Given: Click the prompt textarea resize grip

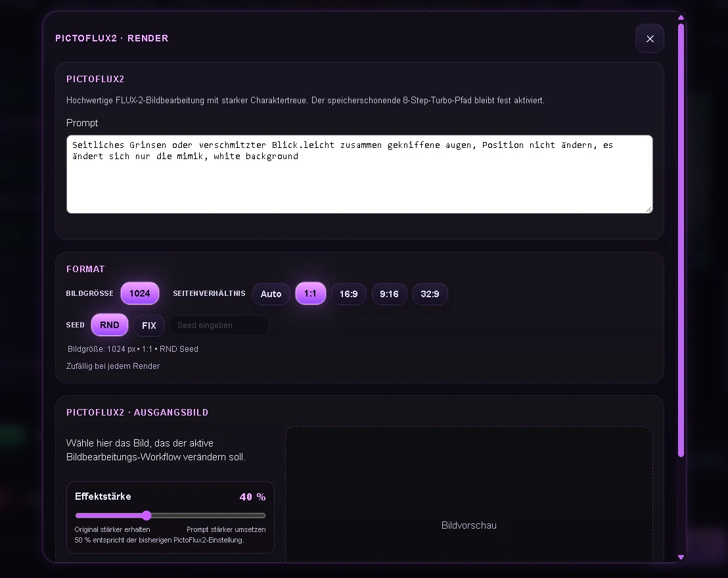Looking at the screenshot, I should point(648,210).
